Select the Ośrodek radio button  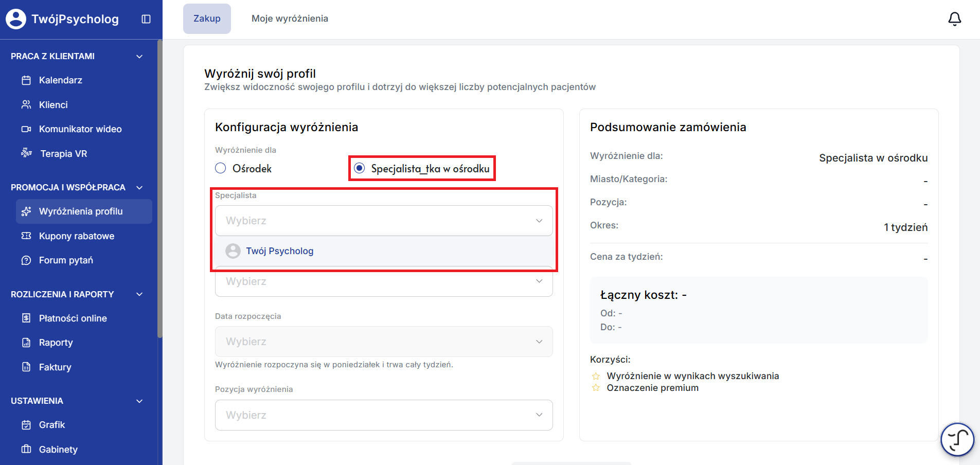coord(221,168)
